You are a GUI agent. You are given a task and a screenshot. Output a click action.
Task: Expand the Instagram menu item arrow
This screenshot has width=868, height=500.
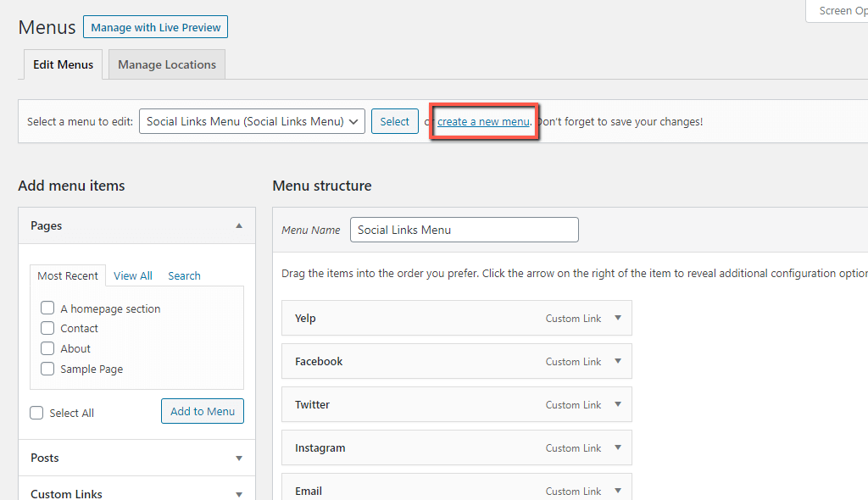pyautogui.click(x=618, y=447)
